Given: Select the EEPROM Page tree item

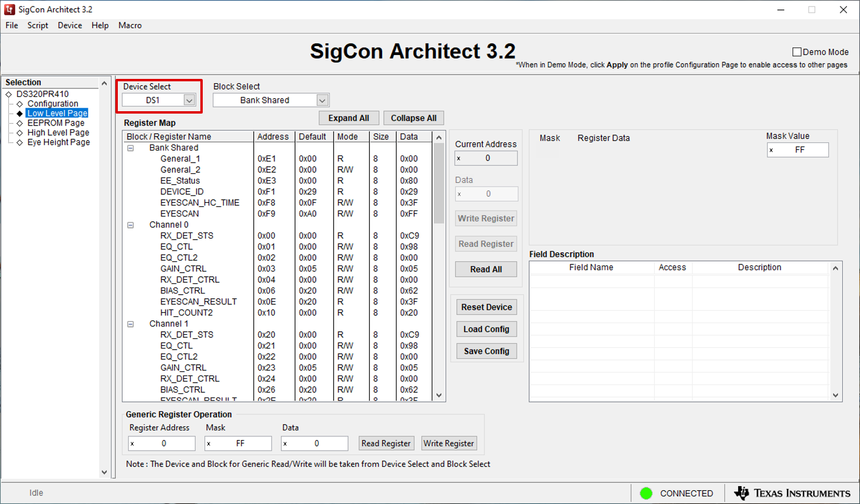Looking at the screenshot, I should click(x=56, y=123).
